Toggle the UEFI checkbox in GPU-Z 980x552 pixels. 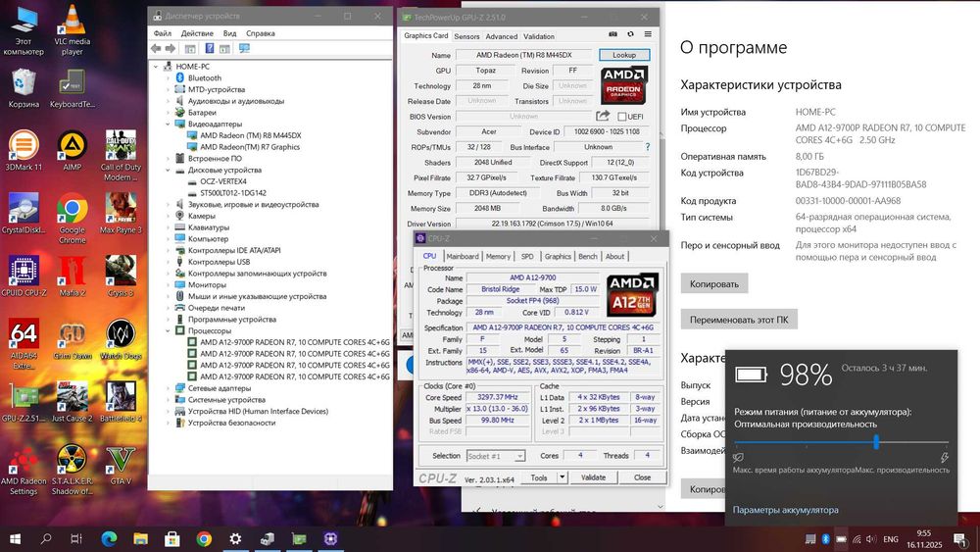point(622,117)
